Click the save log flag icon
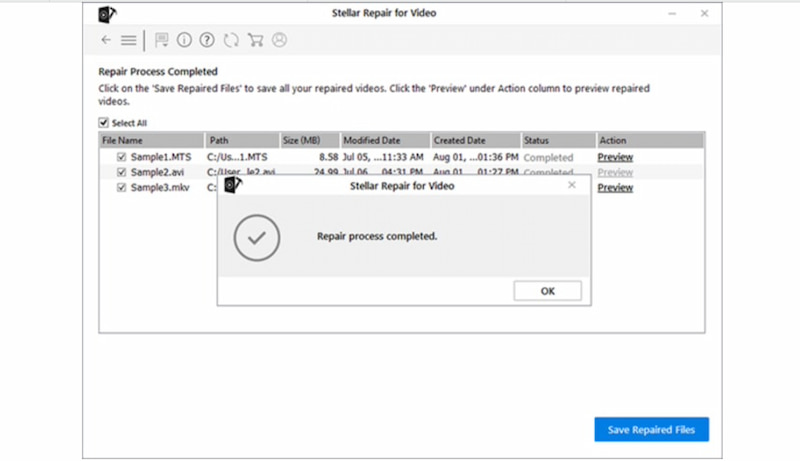Screen dimensions: 800x461 tap(162, 40)
